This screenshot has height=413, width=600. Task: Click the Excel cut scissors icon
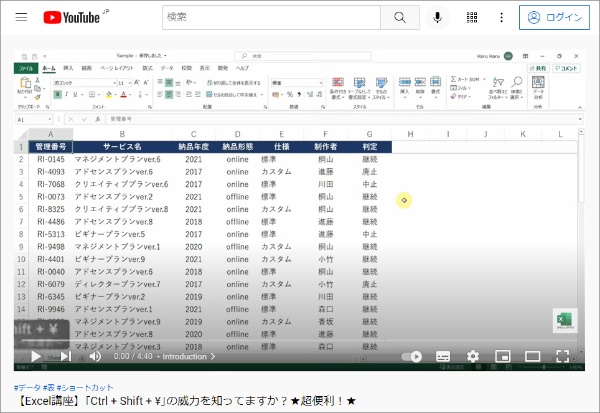coord(38,80)
